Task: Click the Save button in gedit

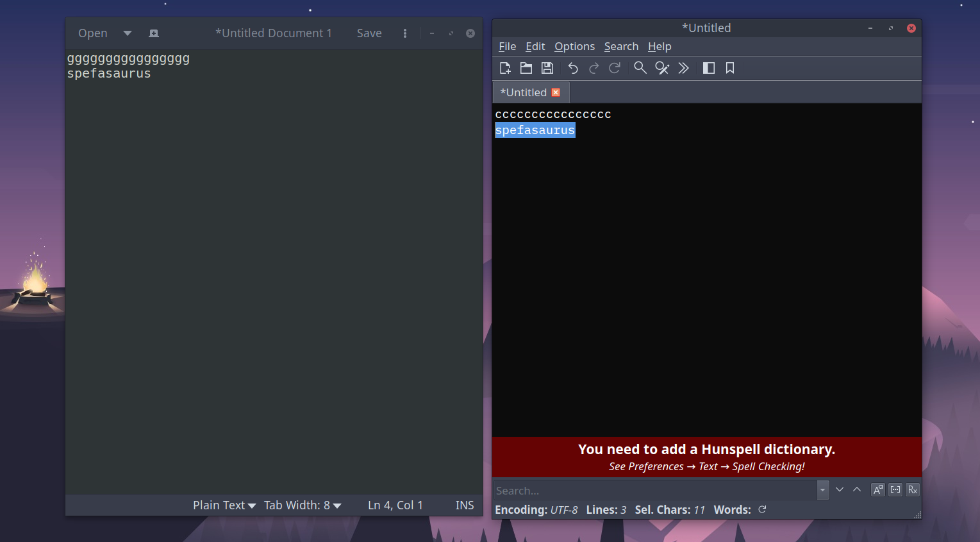Action: point(369,33)
